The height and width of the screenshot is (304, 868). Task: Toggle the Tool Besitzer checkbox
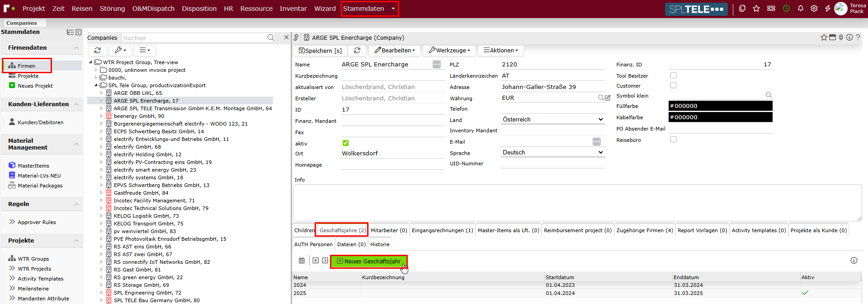point(673,75)
